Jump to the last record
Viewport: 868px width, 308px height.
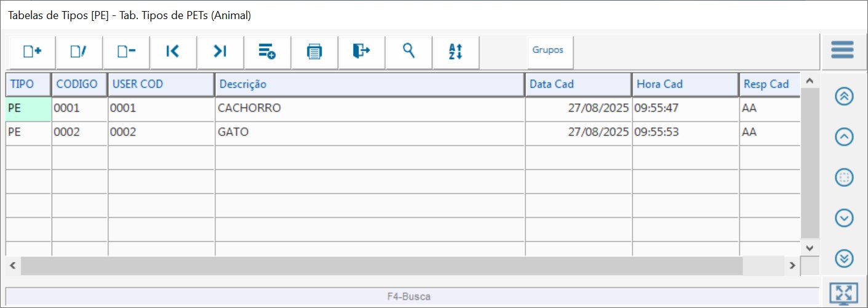(220, 52)
